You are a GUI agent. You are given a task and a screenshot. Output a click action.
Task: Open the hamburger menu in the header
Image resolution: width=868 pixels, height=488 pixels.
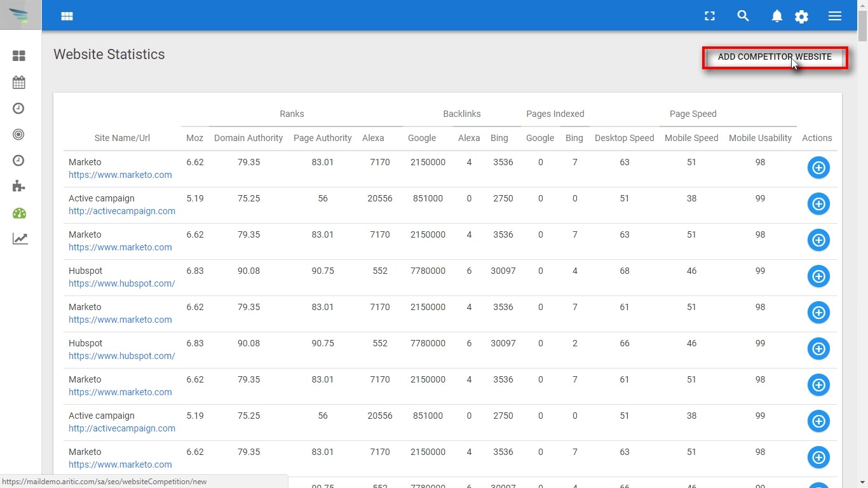pos(835,17)
